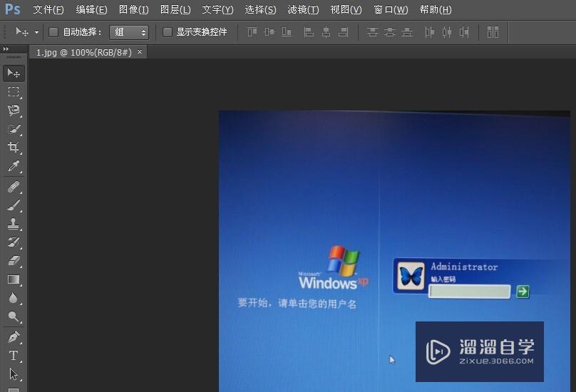Select the Rectangular Marquee tool
This screenshot has height=392, width=576.
[14, 91]
